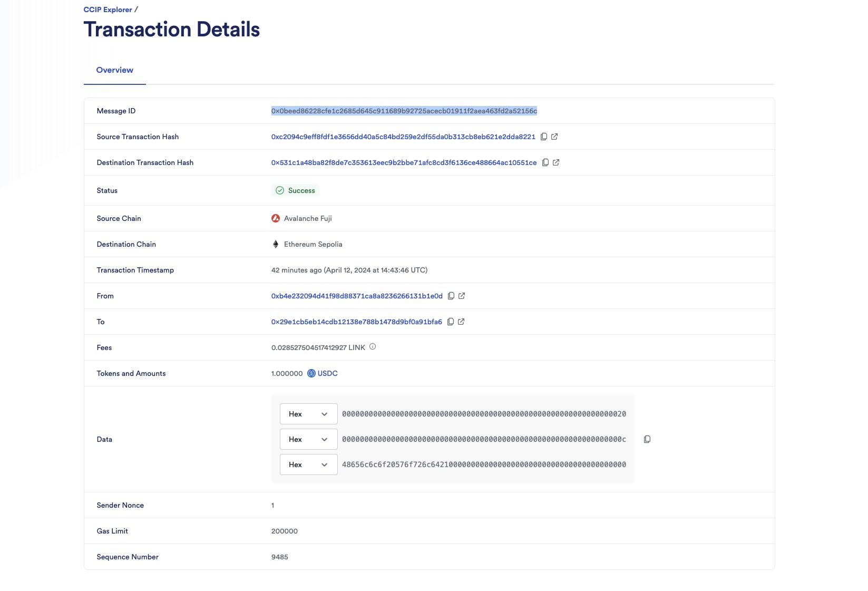Select the highlighted Message ID text
Image resolution: width=868 pixels, height=591 pixels.
click(404, 111)
